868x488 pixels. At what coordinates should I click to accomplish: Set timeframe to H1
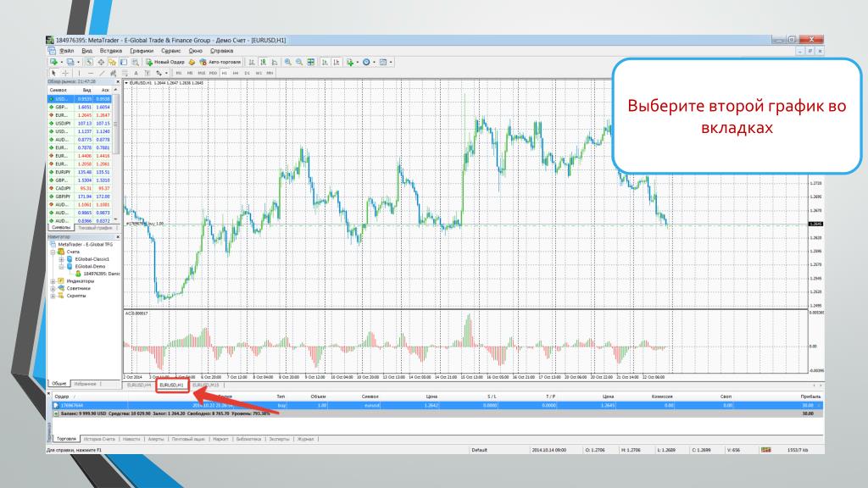[x=224, y=73]
